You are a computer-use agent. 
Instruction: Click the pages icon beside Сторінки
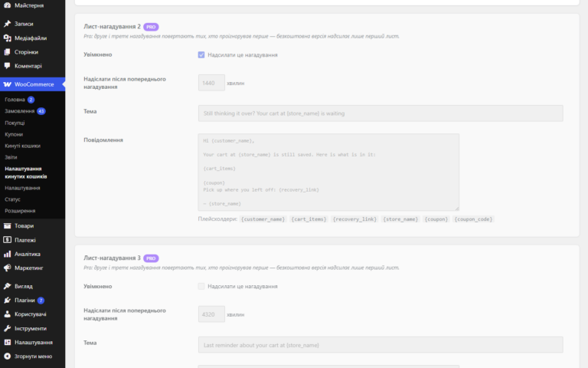[x=7, y=52]
